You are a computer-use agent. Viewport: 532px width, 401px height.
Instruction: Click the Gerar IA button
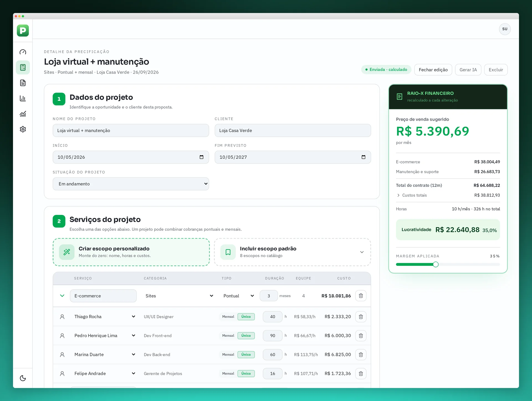coord(468,70)
